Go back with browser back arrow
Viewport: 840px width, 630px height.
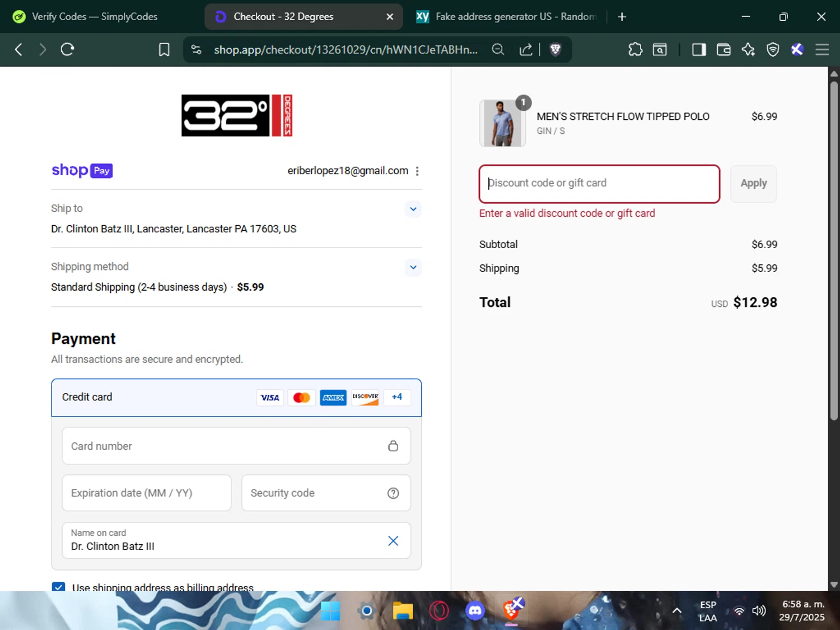(18, 49)
